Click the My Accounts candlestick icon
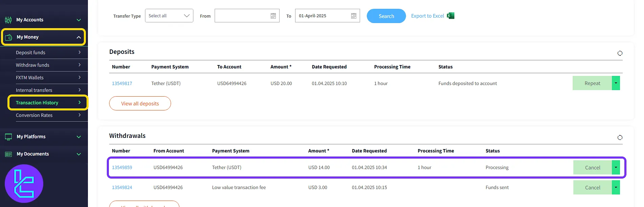Viewport: 644px width, 207px height. tap(8, 20)
